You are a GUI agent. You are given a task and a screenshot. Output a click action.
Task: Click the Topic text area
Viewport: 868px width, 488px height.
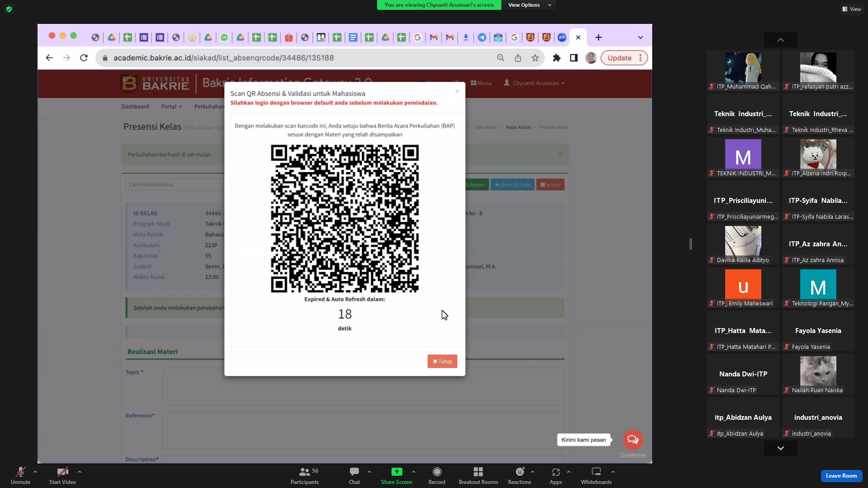[x=363, y=386]
